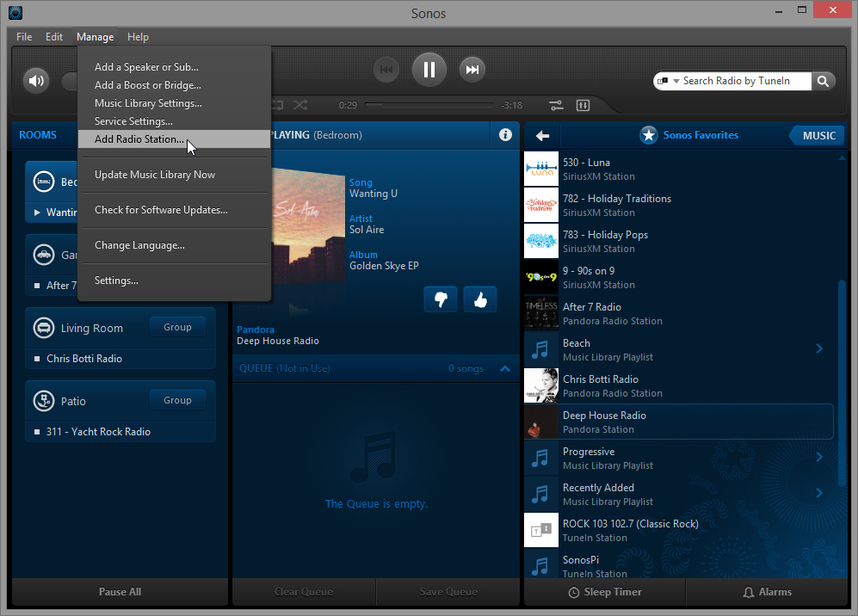Viewport: 858px width, 616px height.
Task: Play 783 - Holiday Pops thumbnail
Action: 541,241
